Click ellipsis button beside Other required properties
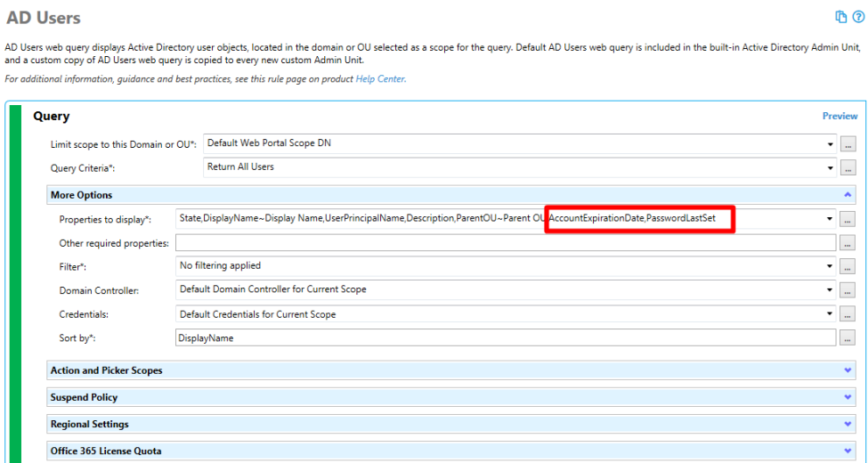This screenshot has height=463, width=868. [848, 243]
